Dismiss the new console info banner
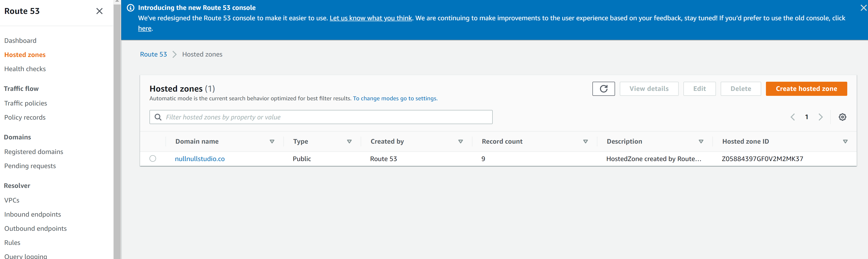The height and width of the screenshot is (259, 868). click(x=863, y=7)
